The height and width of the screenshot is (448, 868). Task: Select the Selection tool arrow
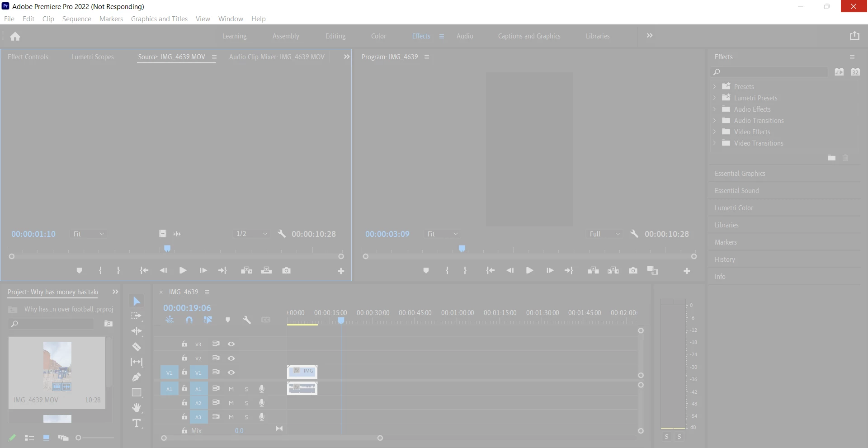(x=137, y=302)
